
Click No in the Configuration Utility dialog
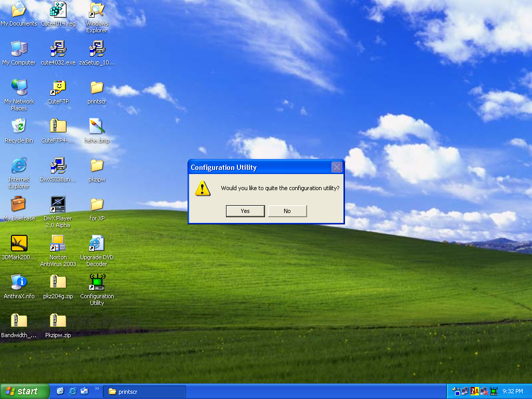tap(287, 211)
